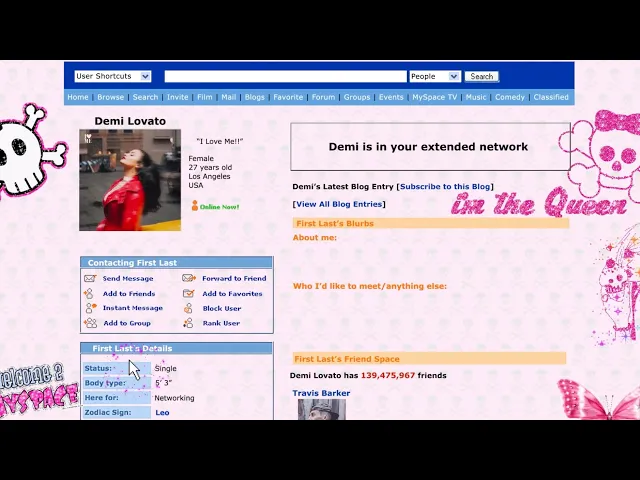
Task: Open Favorite in the navigation bar
Action: pyautogui.click(x=288, y=97)
